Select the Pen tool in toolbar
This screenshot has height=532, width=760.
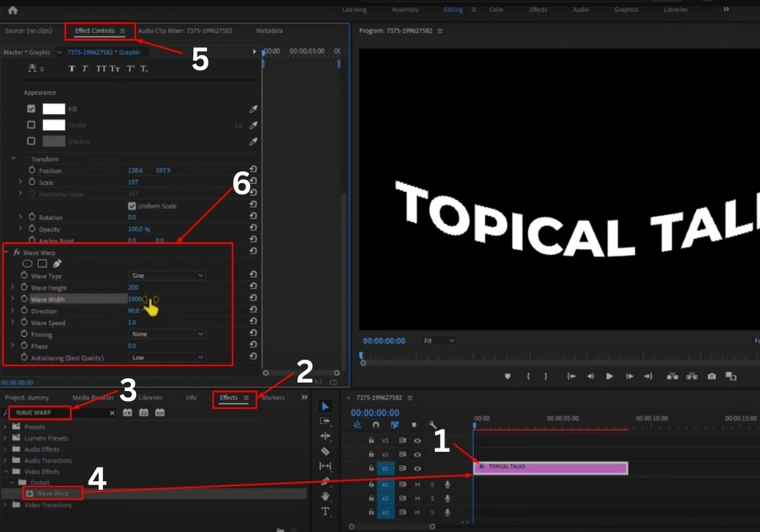325,481
